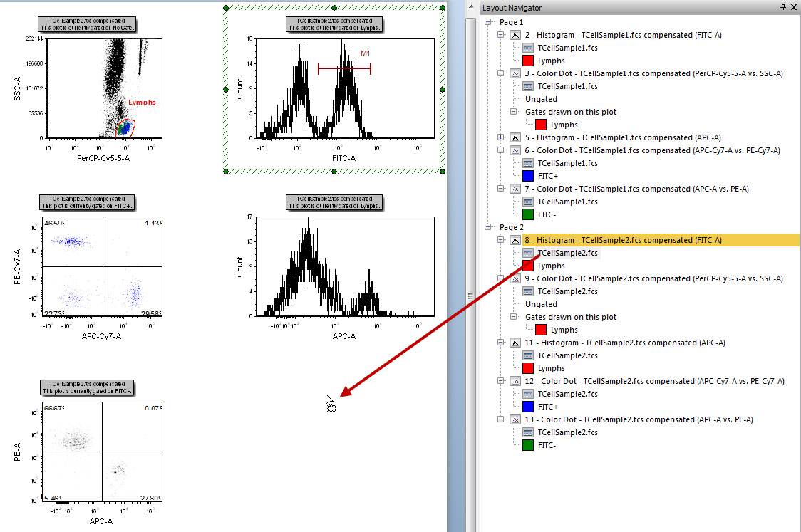Image resolution: width=801 pixels, height=532 pixels.
Task: Click color dot icon of item 3
Action: pyautogui.click(x=515, y=73)
